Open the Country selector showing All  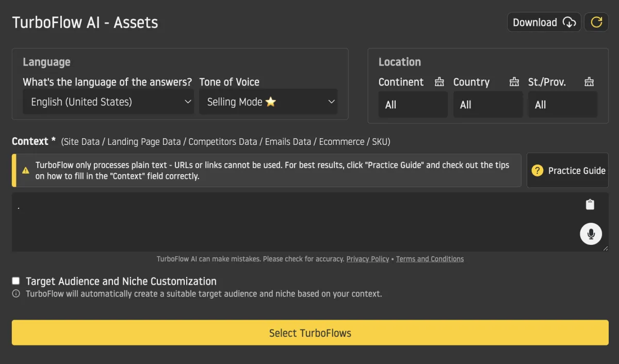tap(487, 105)
